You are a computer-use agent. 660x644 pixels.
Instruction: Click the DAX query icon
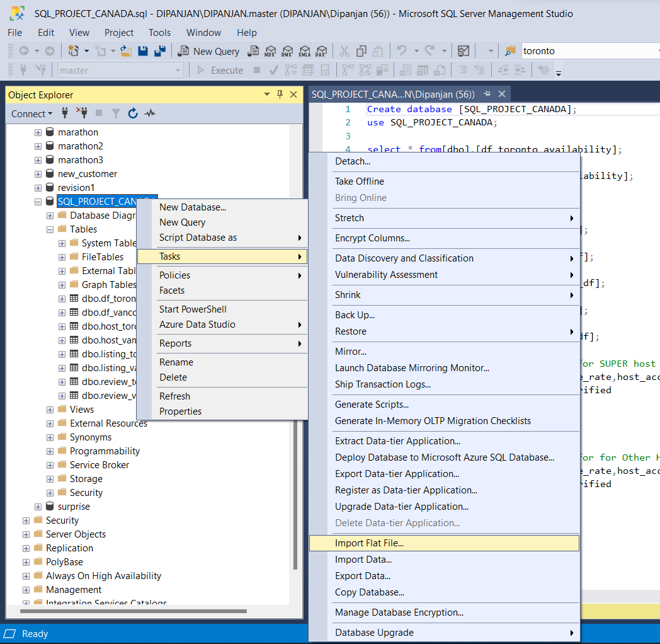click(321, 52)
